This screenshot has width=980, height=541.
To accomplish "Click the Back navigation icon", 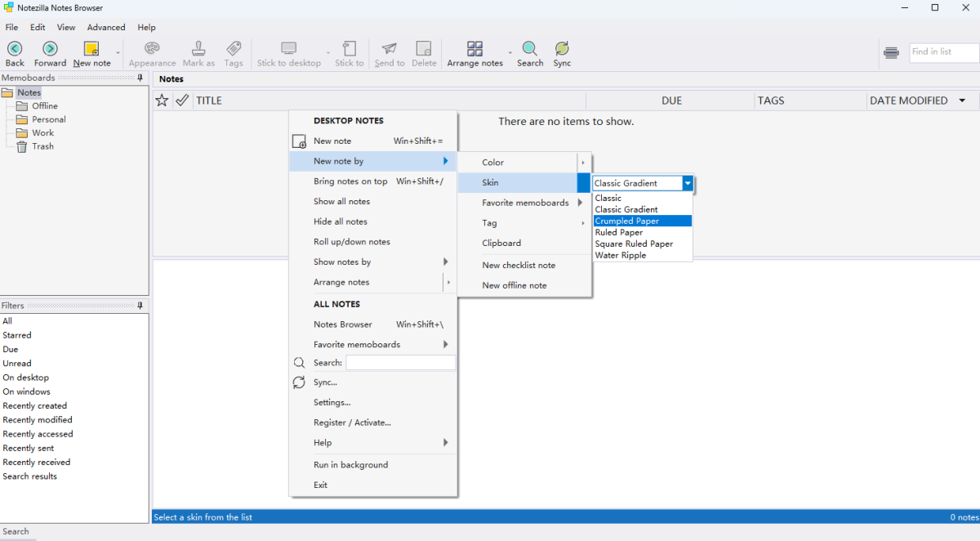I will pos(15,49).
